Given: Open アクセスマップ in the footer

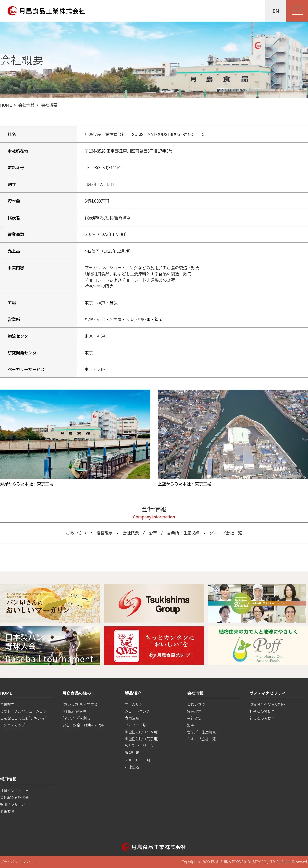Looking at the screenshot, I should point(13,725).
